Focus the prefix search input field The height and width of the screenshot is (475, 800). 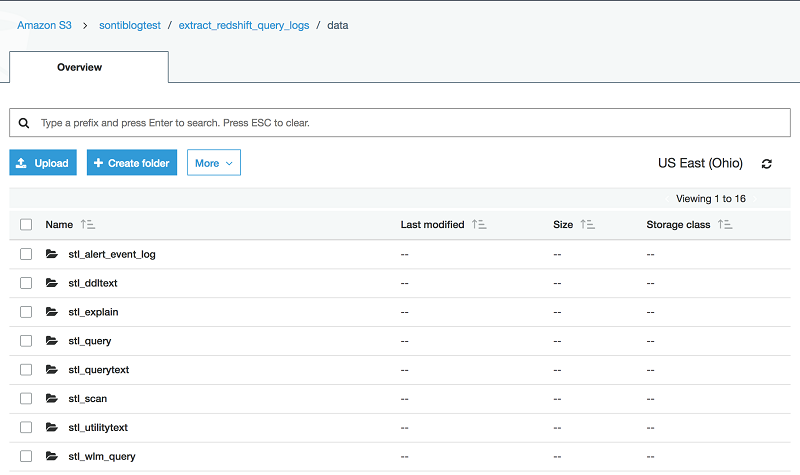point(400,122)
